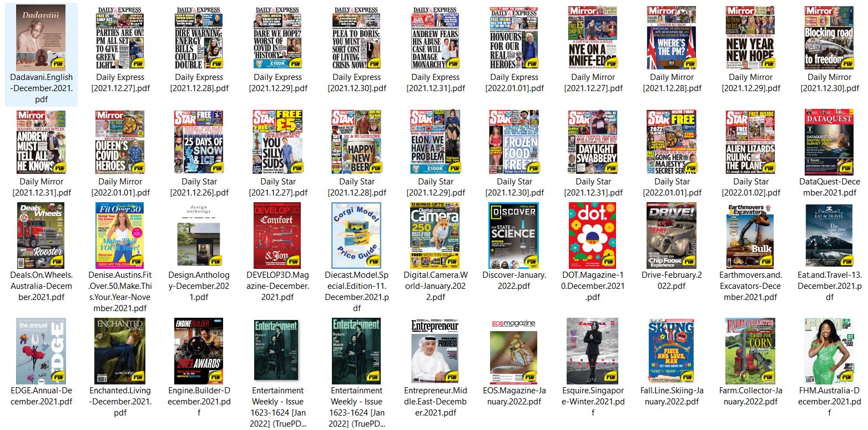Select EDGE Annual December 2021 cover
Image resolution: width=868 pixels, height=430 pixels.
(x=41, y=351)
